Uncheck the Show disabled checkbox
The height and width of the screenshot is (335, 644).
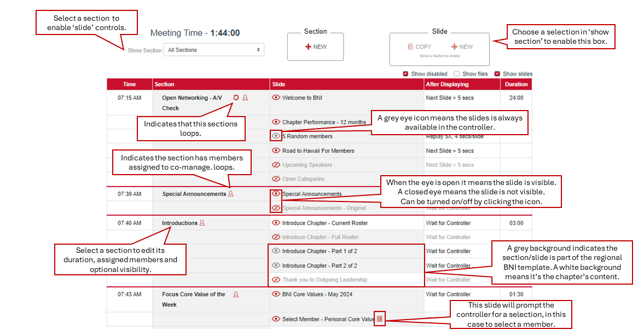point(405,74)
